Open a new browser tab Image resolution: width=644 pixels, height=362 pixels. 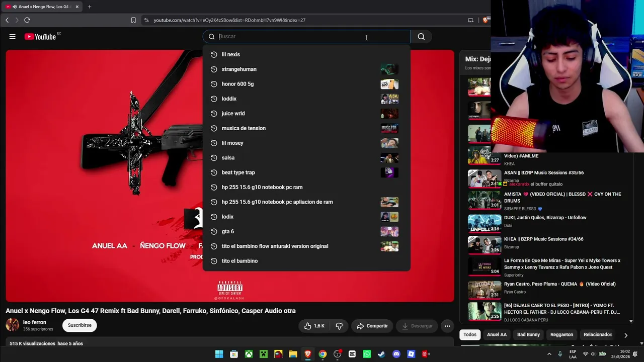click(90, 7)
